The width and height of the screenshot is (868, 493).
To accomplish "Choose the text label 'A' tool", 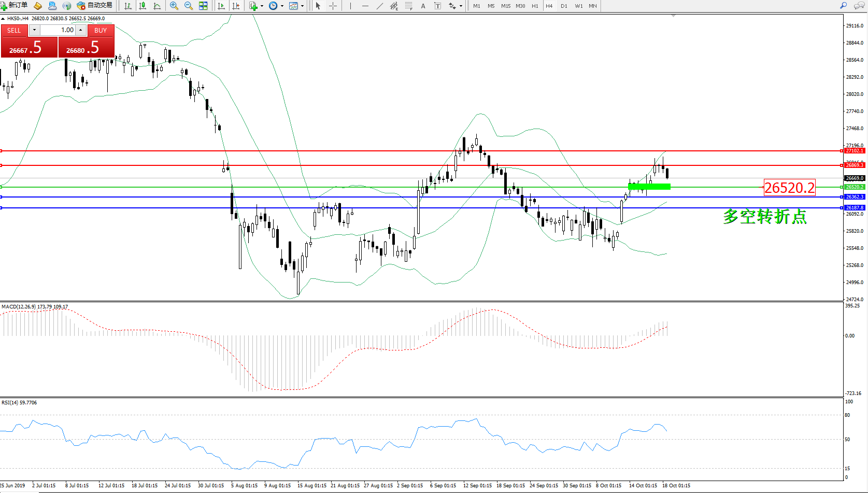I will [423, 6].
